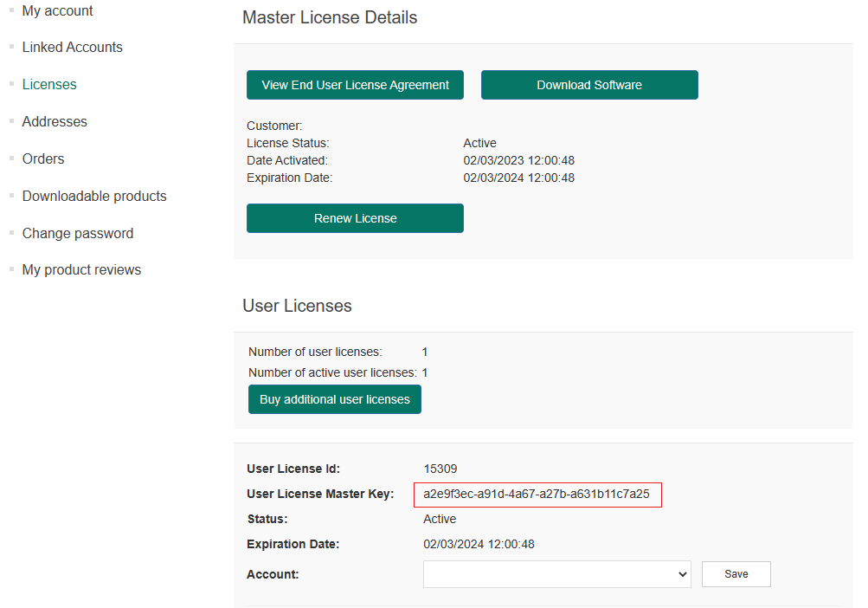Select the Licenses sidebar item
The image size is (868, 608).
pos(49,85)
